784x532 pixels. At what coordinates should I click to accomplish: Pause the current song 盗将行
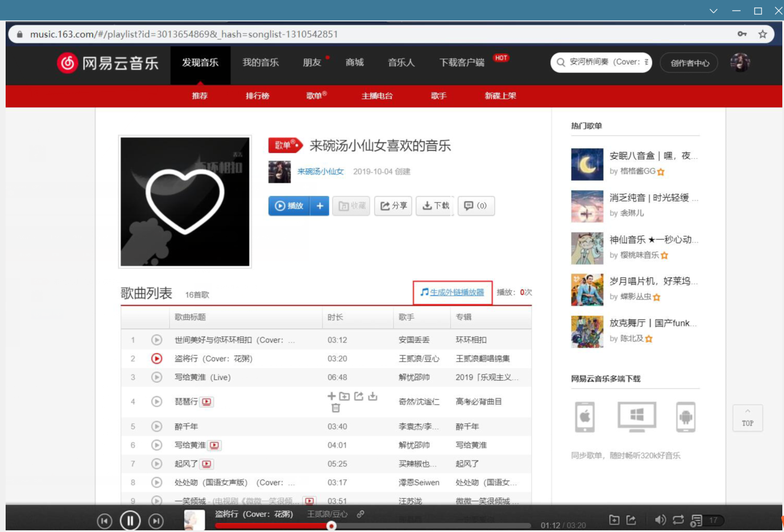130,521
